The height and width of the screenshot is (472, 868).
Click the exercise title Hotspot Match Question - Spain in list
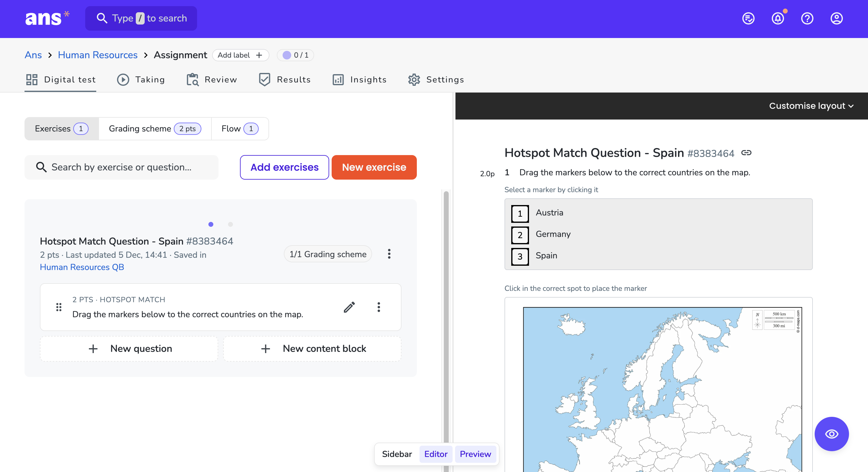[112, 241]
